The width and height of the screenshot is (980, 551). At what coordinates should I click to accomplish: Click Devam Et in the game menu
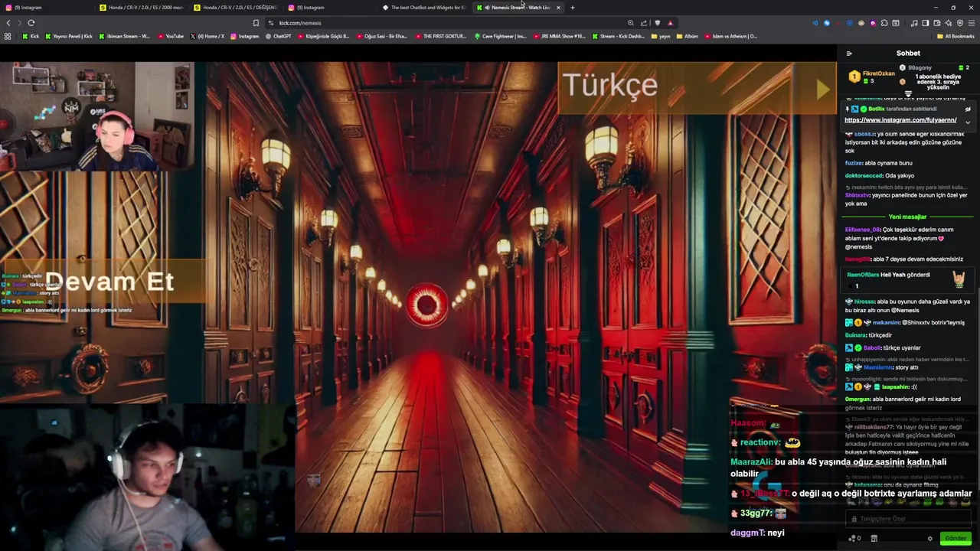[109, 281]
